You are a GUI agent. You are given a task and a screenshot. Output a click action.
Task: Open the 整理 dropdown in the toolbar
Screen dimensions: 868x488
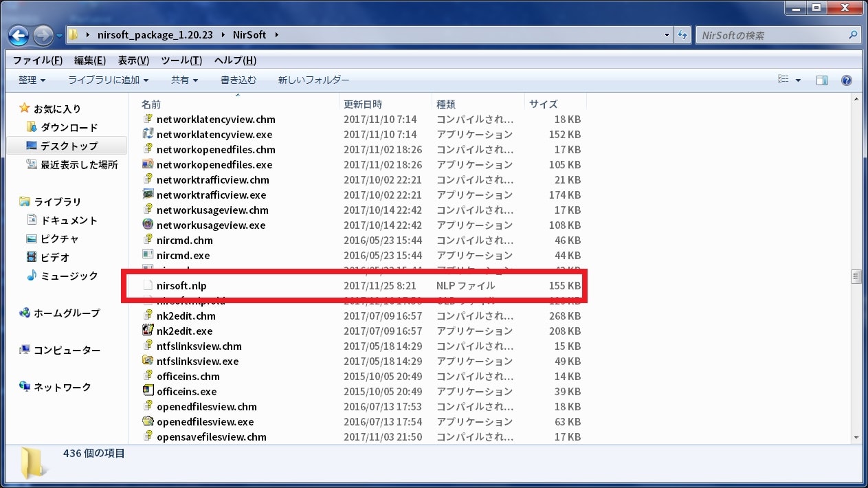(32, 80)
